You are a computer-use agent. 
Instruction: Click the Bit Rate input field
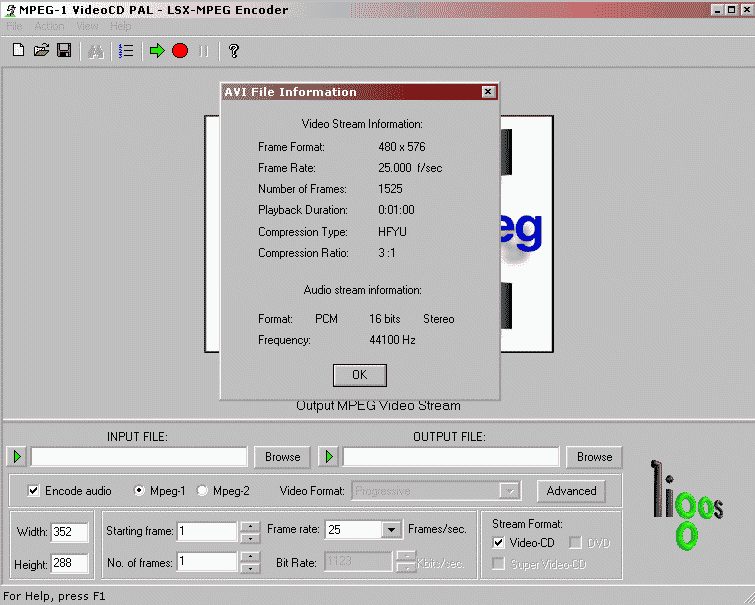[x=358, y=561]
